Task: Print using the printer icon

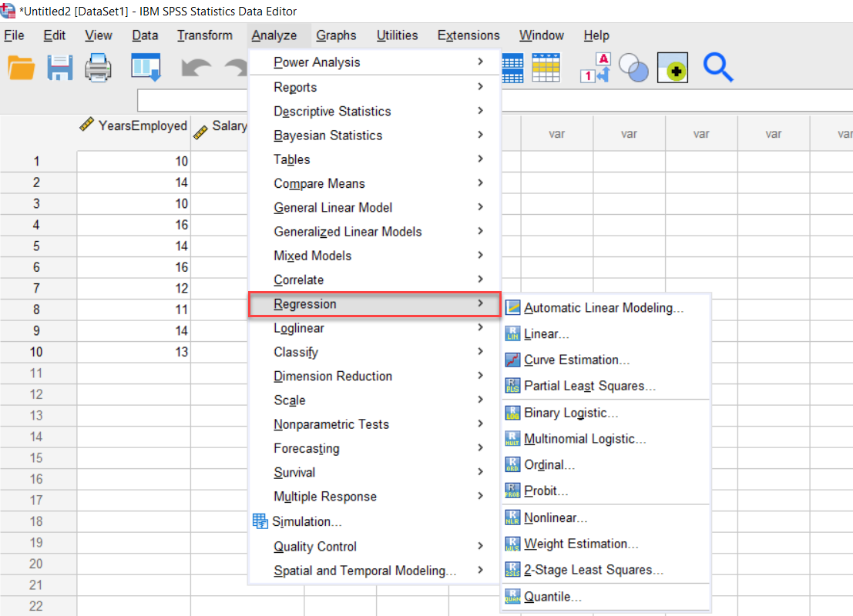Action: pyautogui.click(x=99, y=68)
